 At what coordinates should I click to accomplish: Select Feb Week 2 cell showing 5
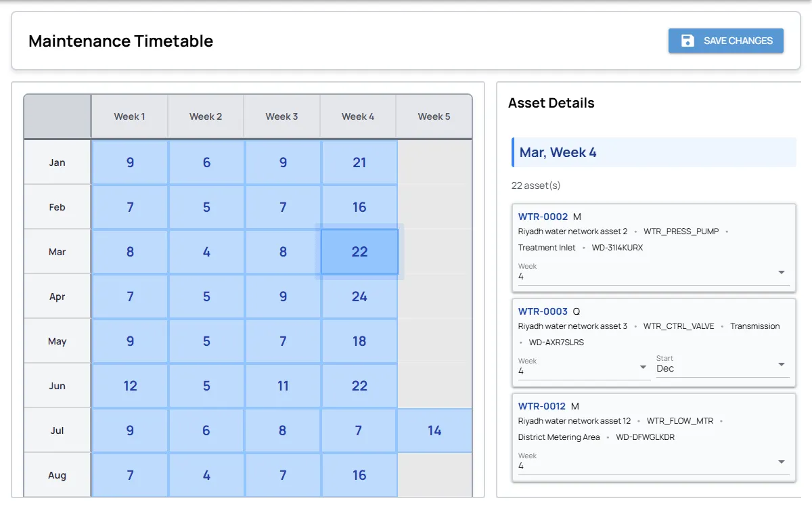tap(206, 207)
